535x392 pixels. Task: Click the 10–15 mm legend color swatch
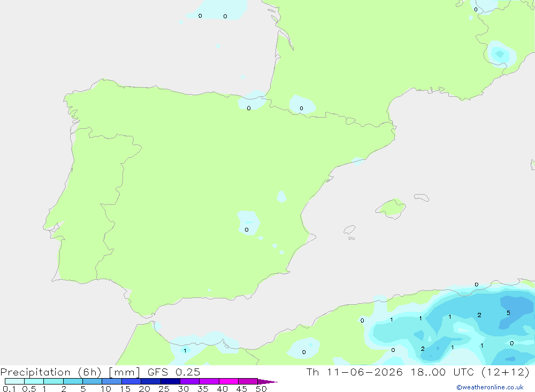point(112,381)
